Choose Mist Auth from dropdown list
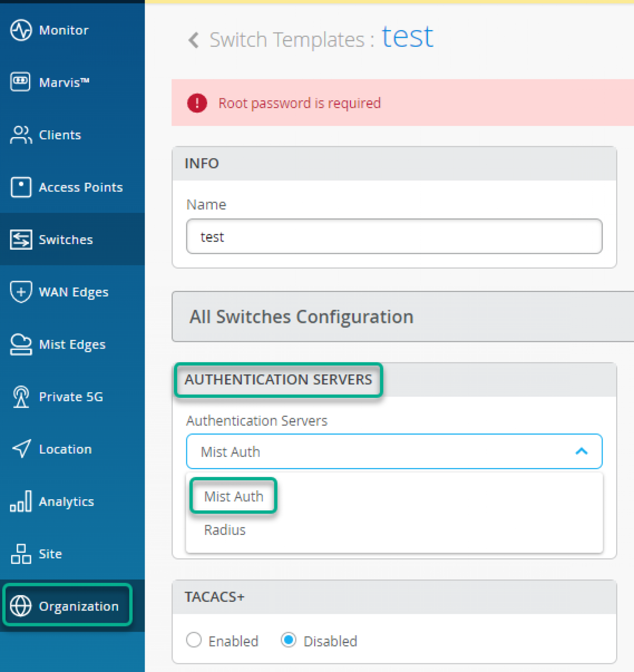634x672 pixels. (233, 496)
